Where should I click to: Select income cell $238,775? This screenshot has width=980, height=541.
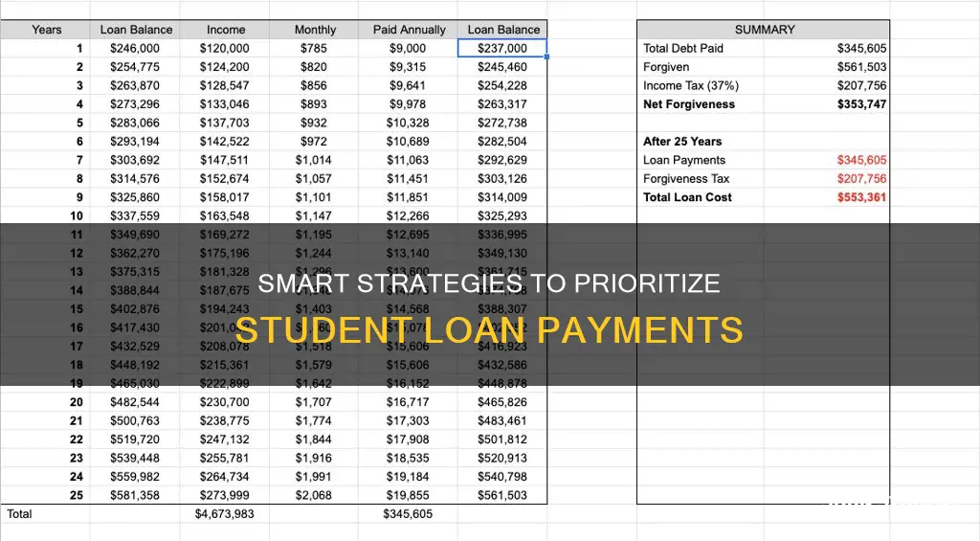224,421
